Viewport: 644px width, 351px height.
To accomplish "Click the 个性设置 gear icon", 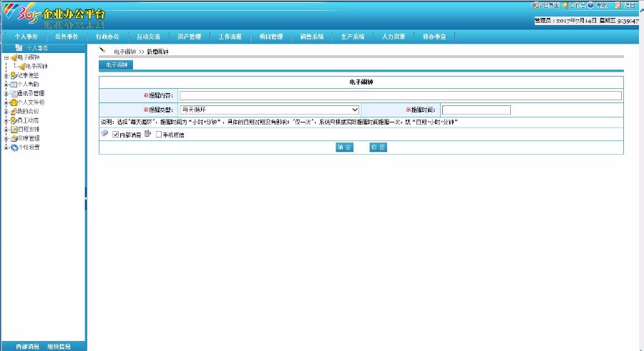I will pos(14,148).
